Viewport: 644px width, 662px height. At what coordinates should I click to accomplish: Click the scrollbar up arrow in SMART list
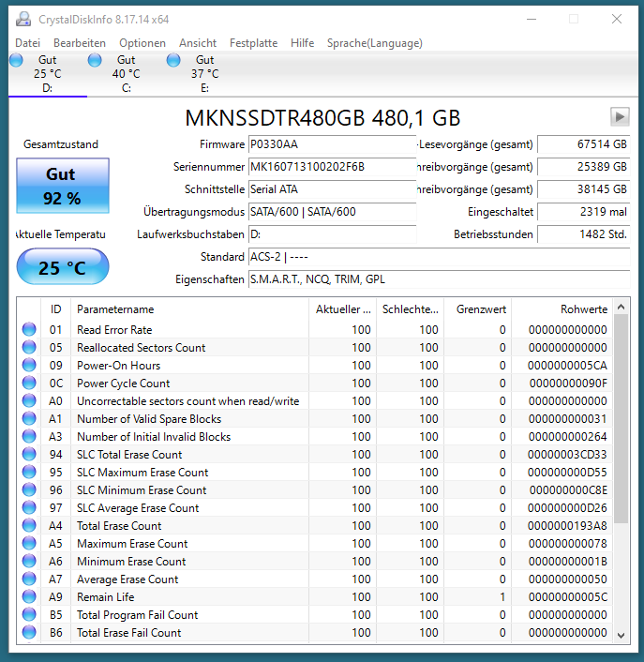point(621,308)
